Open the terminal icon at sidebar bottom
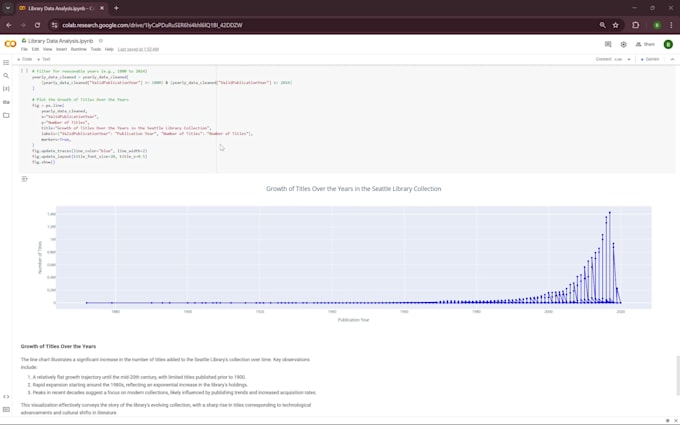Image resolution: width=680 pixels, height=425 pixels. 6,409
